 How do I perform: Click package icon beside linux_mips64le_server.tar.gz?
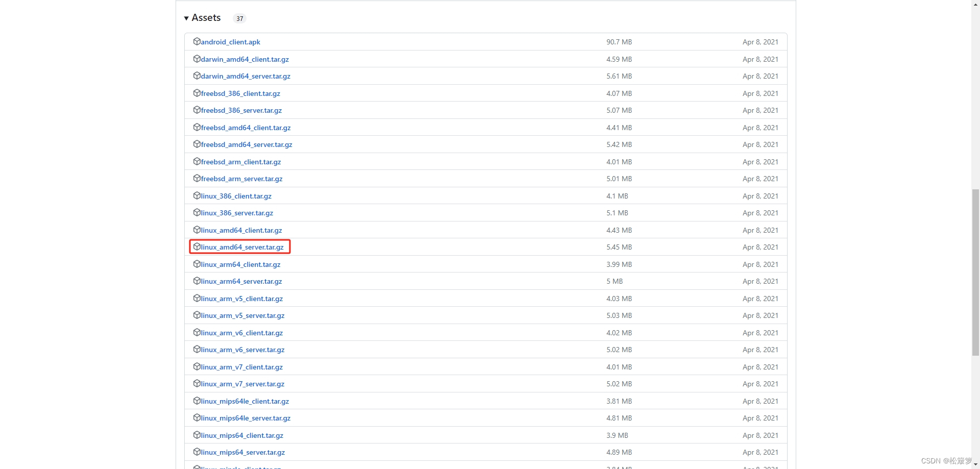click(x=197, y=417)
